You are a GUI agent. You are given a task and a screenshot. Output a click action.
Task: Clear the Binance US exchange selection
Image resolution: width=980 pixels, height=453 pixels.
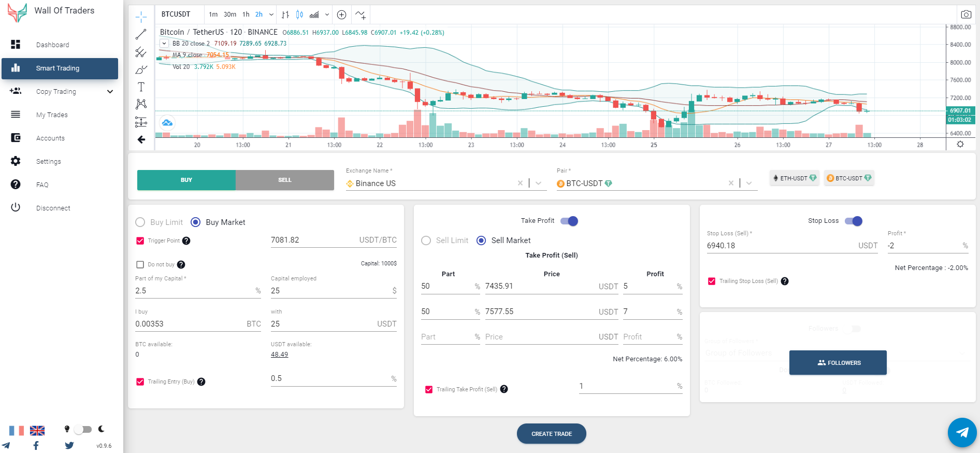tap(520, 183)
